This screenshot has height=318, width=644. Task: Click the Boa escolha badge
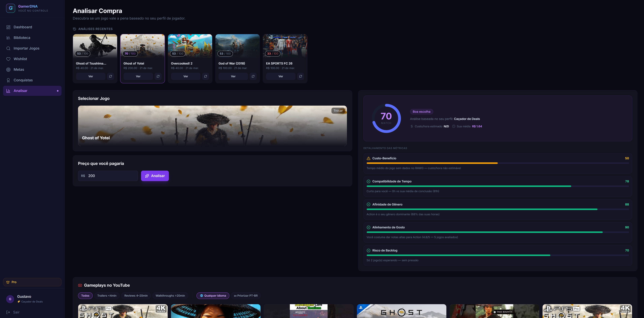point(422,112)
